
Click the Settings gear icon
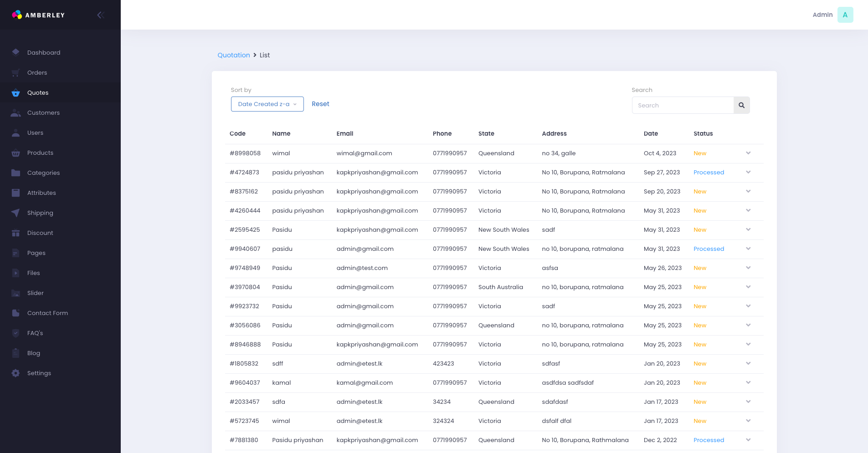16,373
